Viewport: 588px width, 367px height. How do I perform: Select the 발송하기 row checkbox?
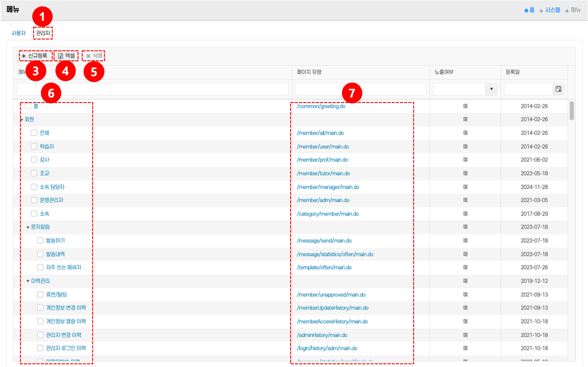[x=40, y=240]
